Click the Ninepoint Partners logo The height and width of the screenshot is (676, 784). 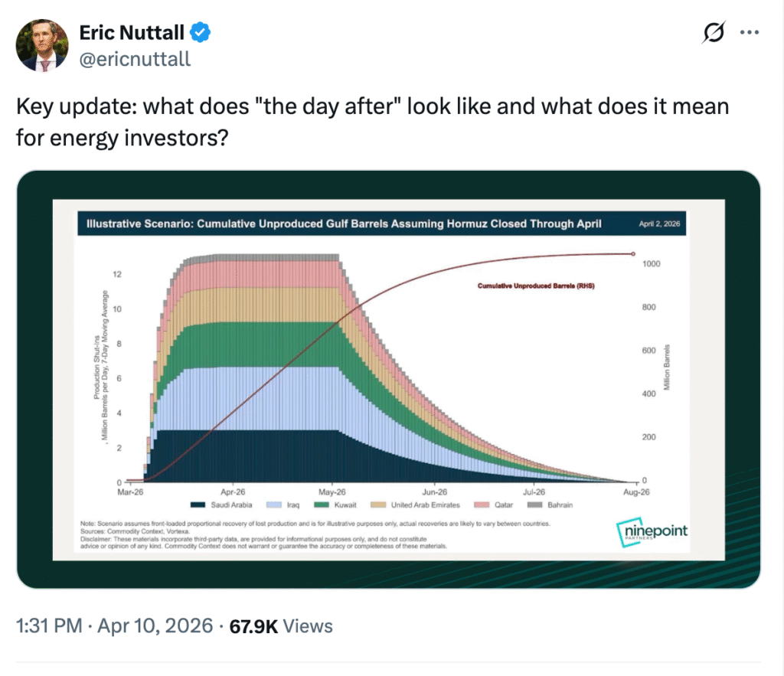(652, 534)
